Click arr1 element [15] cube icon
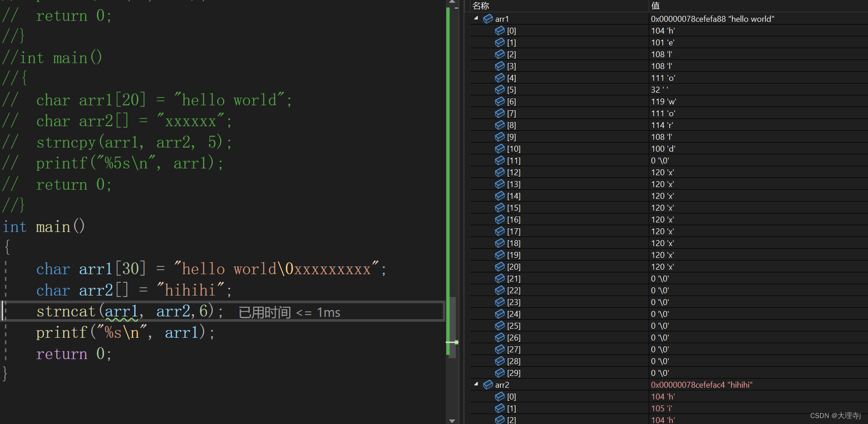 point(500,207)
